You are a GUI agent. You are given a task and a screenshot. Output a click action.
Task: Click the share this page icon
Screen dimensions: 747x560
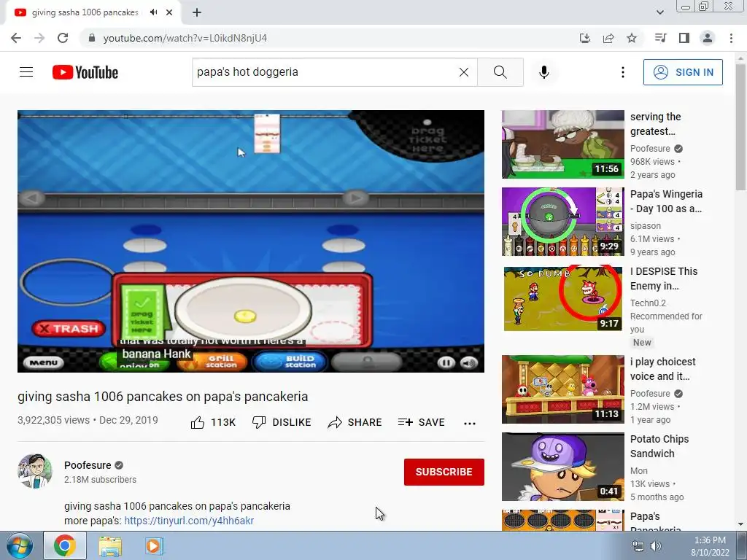[x=608, y=38]
